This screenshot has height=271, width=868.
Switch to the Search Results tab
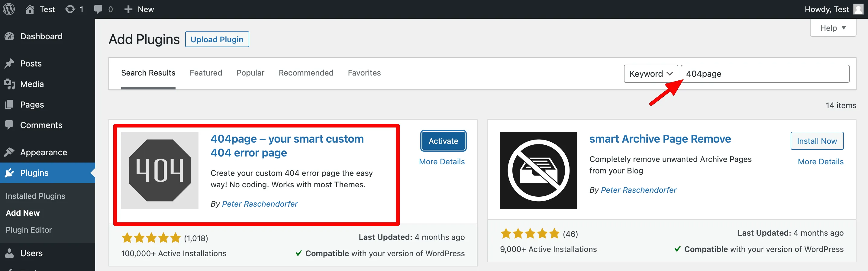coord(148,73)
